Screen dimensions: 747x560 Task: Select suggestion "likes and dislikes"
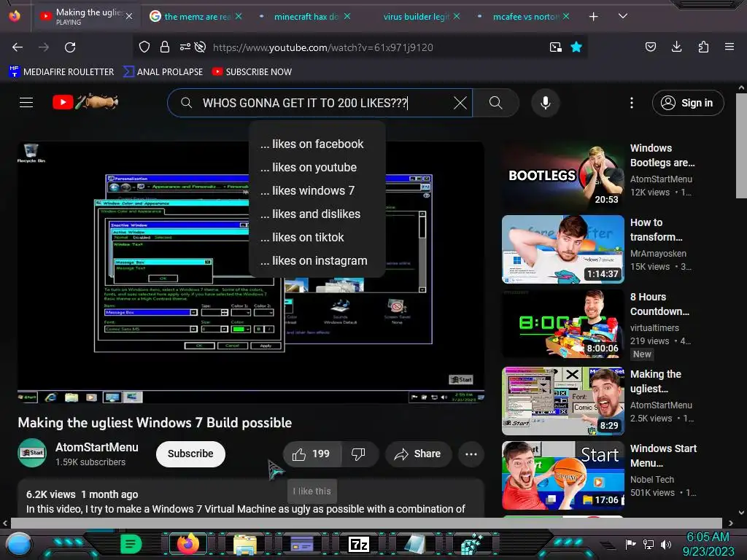pos(317,214)
